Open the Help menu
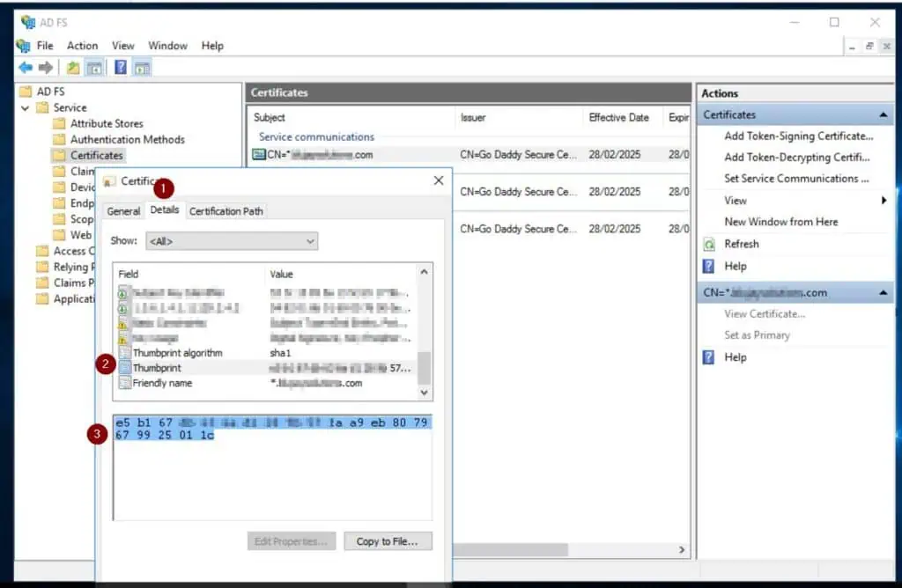The height and width of the screenshot is (588, 902). click(212, 46)
